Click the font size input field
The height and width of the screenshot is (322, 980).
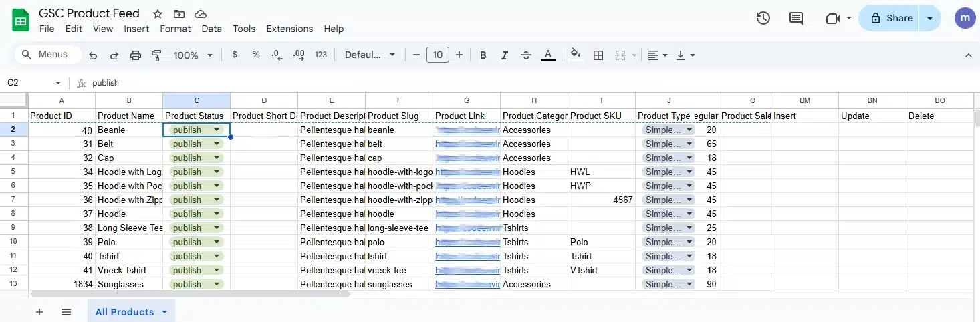pos(437,55)
